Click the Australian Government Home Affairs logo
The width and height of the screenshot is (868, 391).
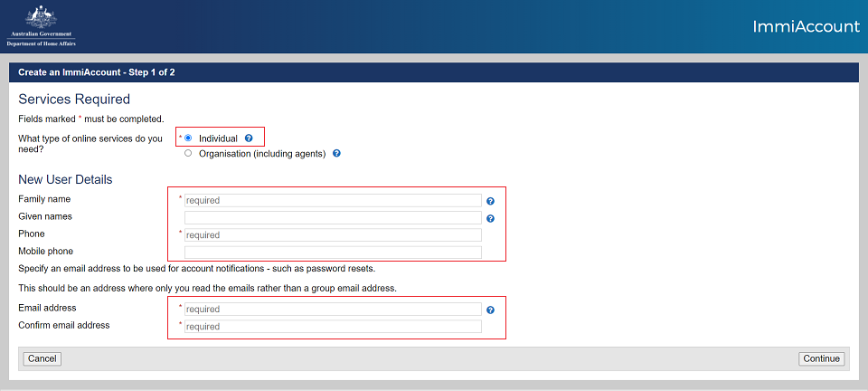coord(42,25)
